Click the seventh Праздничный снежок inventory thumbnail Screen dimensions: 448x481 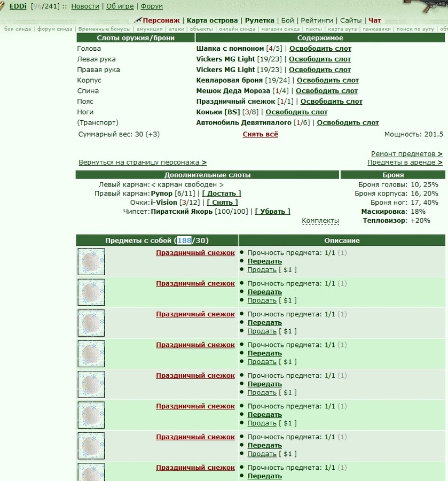click(91, 446)
